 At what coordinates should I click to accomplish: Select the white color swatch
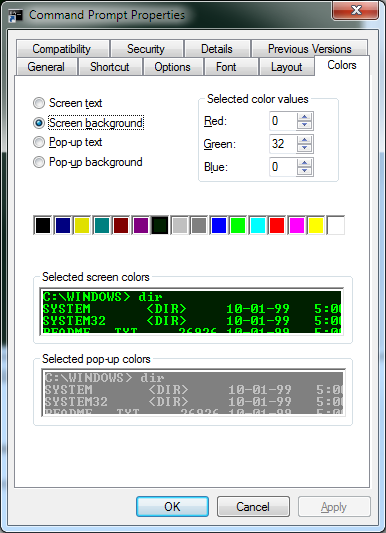tap(336, 225)
